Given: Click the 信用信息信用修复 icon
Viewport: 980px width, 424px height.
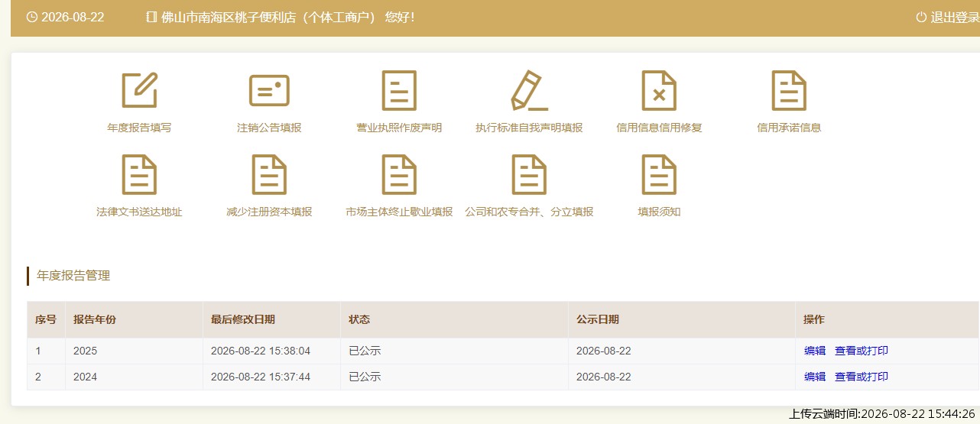Looking at the screenshot, I should click(x=659, y=90).
